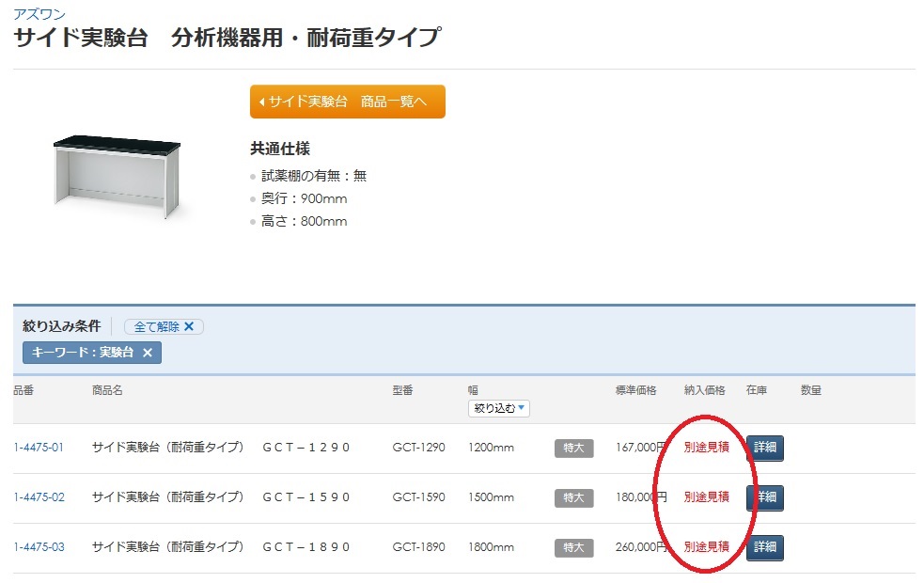Click the 標準価格 column header
This screenshot has width=924, height=583.
(635, 390)
